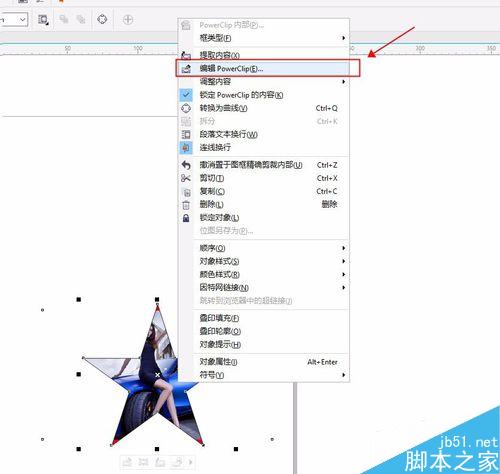
Task: Select 叠印填充(F) menu item
Action: coord(264,318)
